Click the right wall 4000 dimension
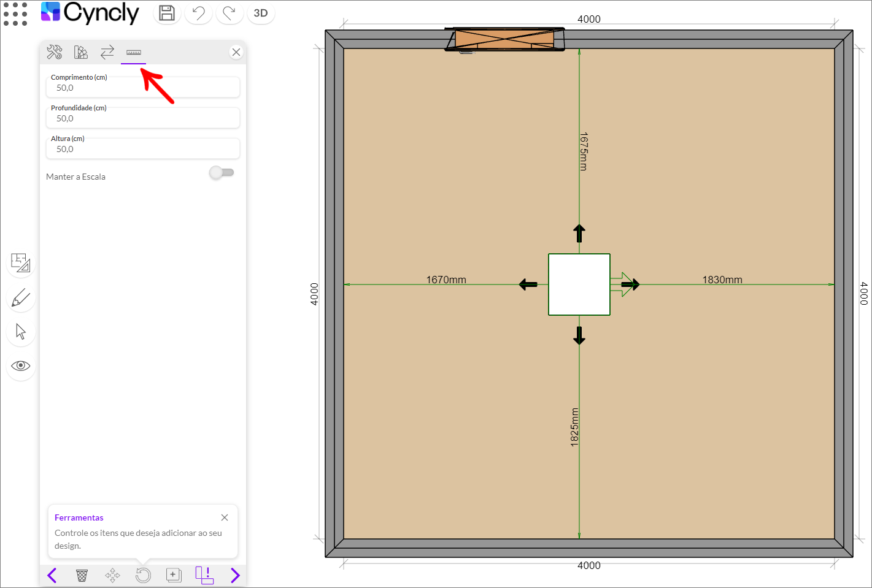Viewport: 872px width, 588px height. pyautogui.click(x=864, y=294)
